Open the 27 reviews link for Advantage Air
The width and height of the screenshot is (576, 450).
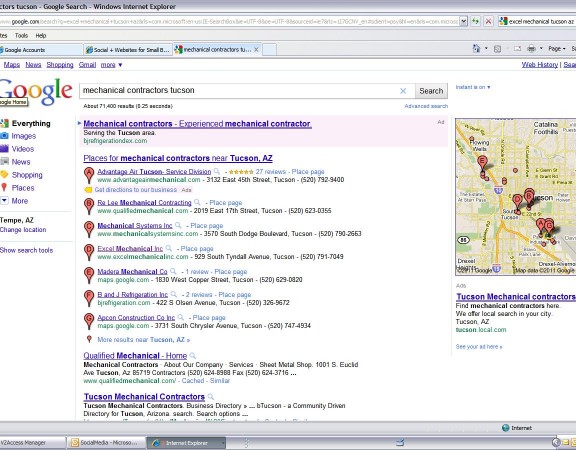point(271,172)
